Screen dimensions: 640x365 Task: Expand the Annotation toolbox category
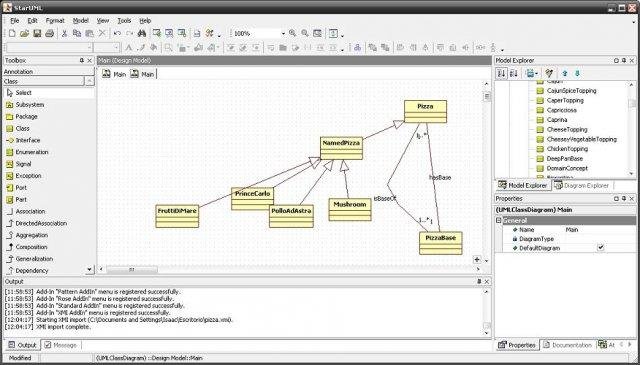pos(49,71)
